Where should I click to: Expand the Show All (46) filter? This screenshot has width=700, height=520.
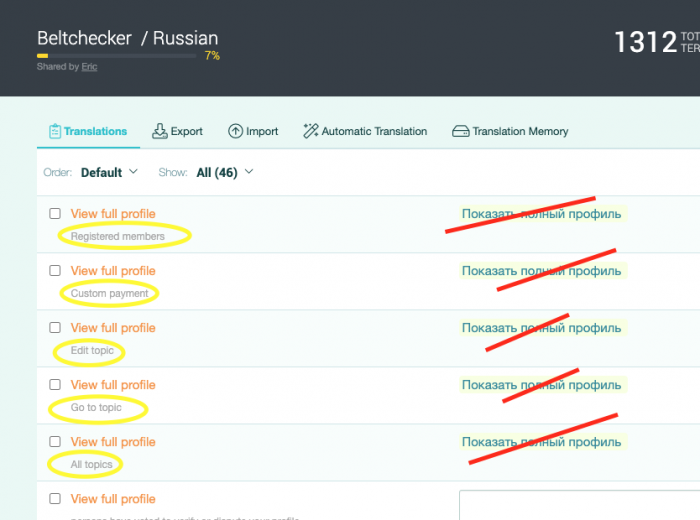click(224, 173)
